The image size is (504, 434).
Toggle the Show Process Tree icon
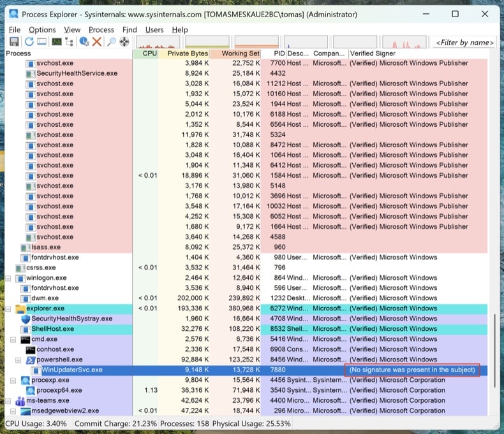click(x=69, y=41)
